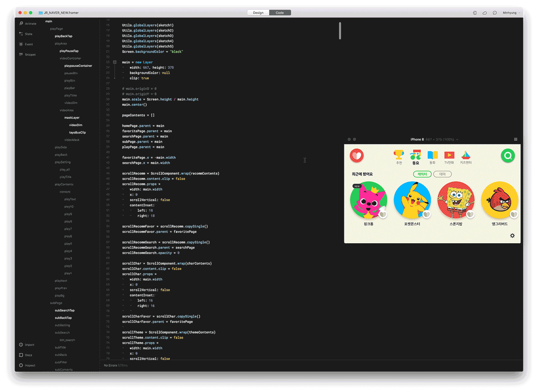Image resolution: width=538 pixels, height=392 pixels.
Task: Toggle the heart on the 포켓몬스터 thumbnail
Action: [x=427, y=214]
